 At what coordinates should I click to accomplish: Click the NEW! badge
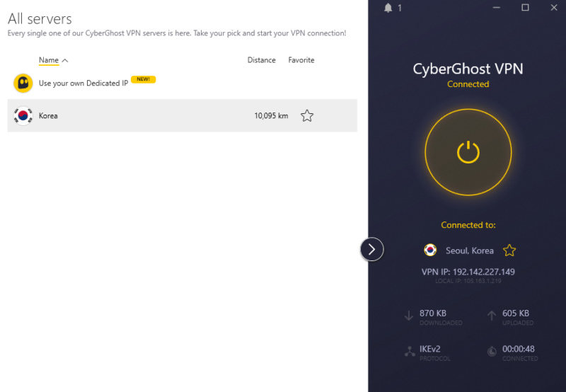pos(144,79)
